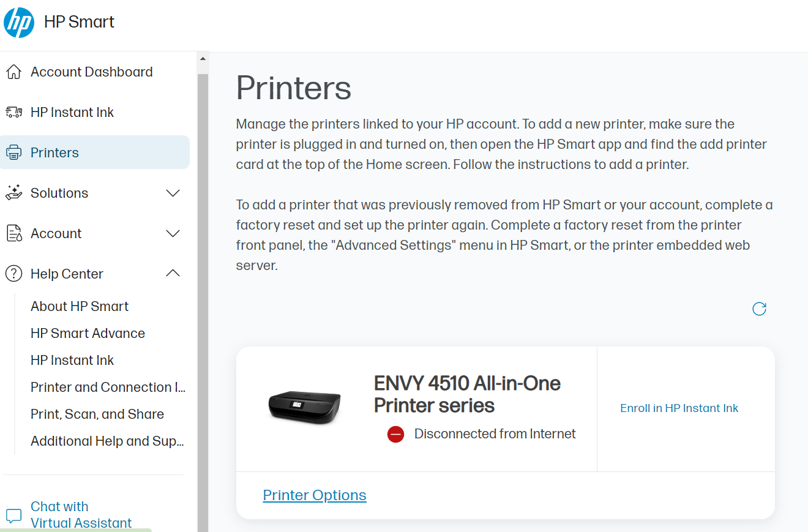Select the Printers icon in the sidebar
Screen dimensions: 808x532
[x=13, y=152]
